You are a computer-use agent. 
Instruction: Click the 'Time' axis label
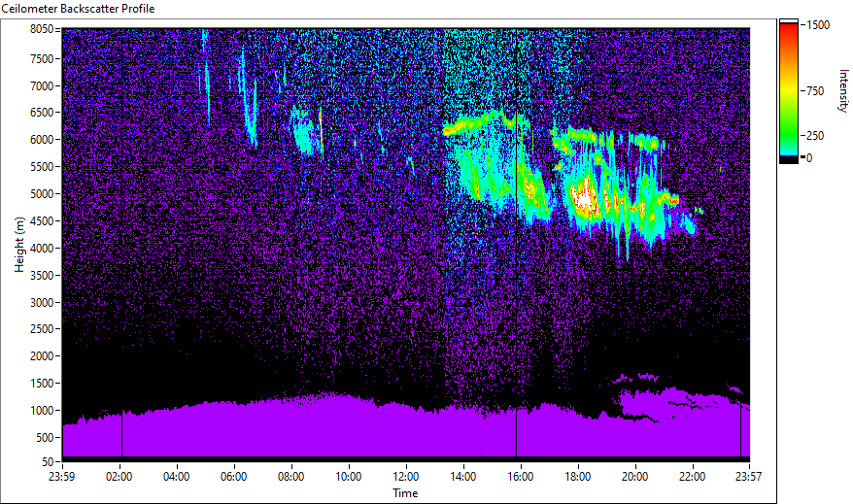pyautogui.click(x=405, y=493)
